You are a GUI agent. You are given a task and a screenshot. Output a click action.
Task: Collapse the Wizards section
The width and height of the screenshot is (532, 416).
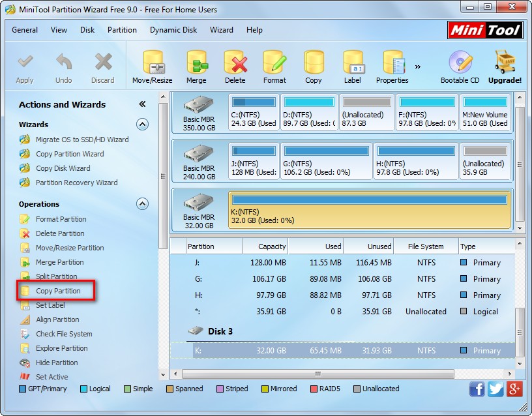(x=142, y=125)
